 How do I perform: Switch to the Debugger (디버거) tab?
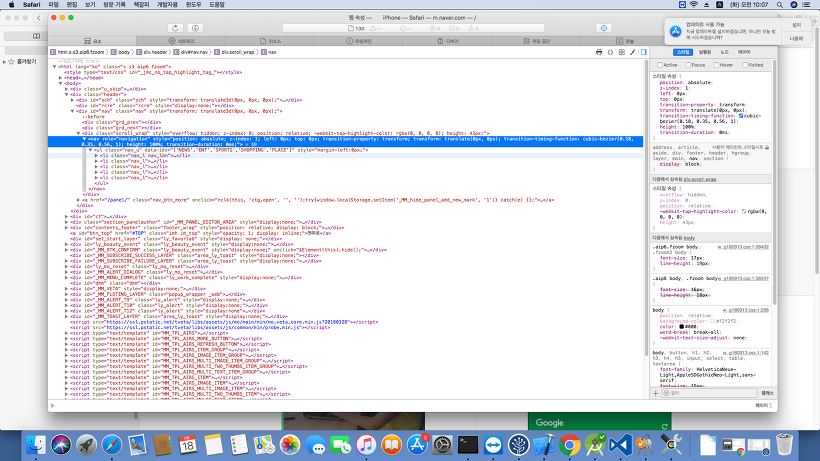(x=448, y=41)
